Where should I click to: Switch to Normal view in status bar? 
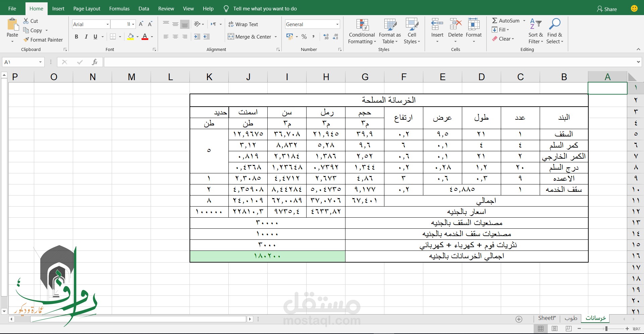click(x=541, y=329)
